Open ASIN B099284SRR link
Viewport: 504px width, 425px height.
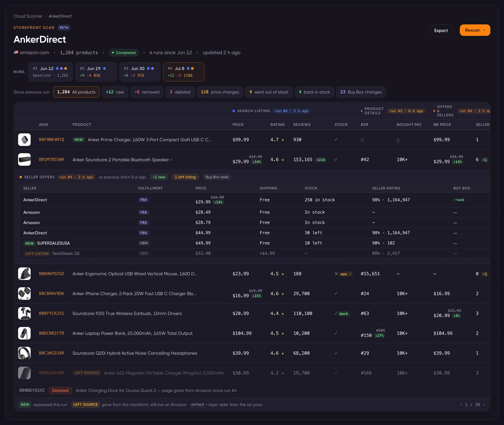pos(51,373)
